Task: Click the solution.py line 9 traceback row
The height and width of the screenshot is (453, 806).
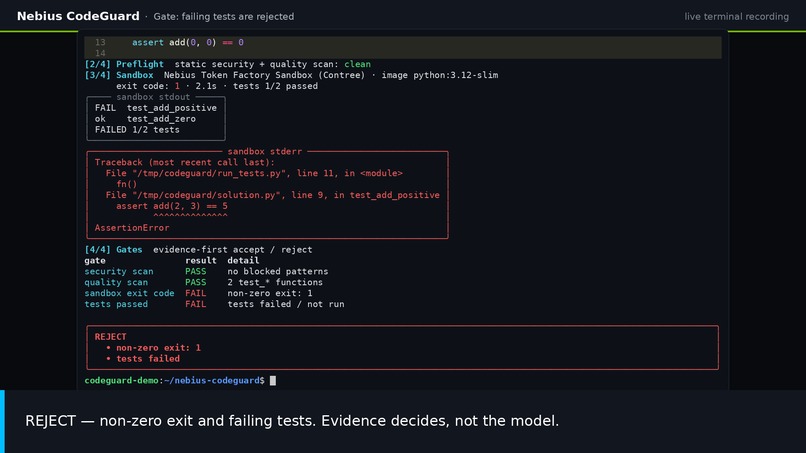Action: pos(272,195)
